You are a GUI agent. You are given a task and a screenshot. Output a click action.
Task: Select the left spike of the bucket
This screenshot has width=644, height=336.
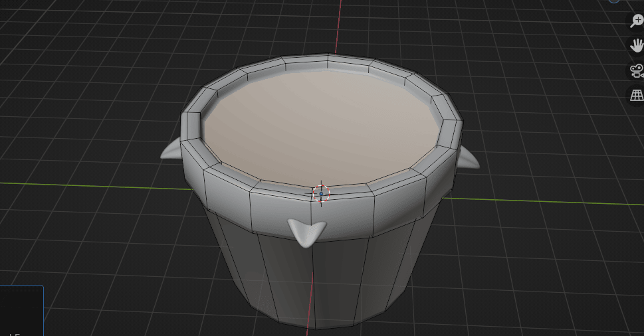point(171,152)
